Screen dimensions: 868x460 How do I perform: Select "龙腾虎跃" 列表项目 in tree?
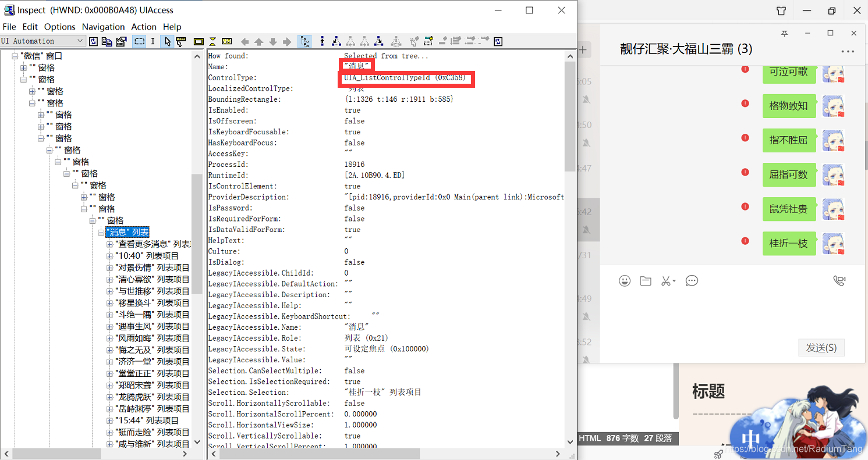click(x=153, y=397)
